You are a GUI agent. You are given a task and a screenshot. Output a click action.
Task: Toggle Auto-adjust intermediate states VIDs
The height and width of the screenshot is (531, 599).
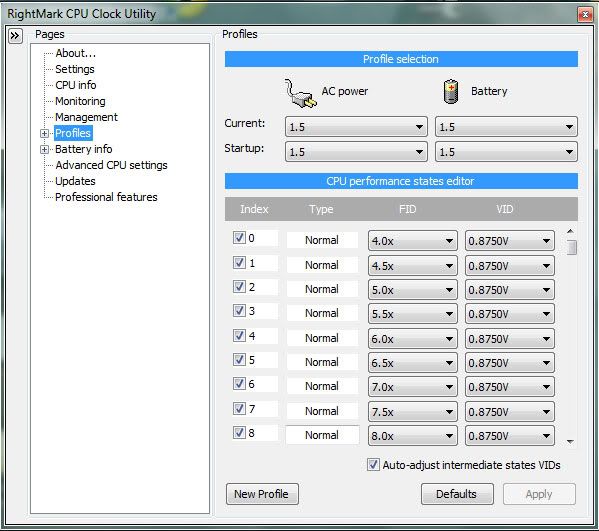373,465
